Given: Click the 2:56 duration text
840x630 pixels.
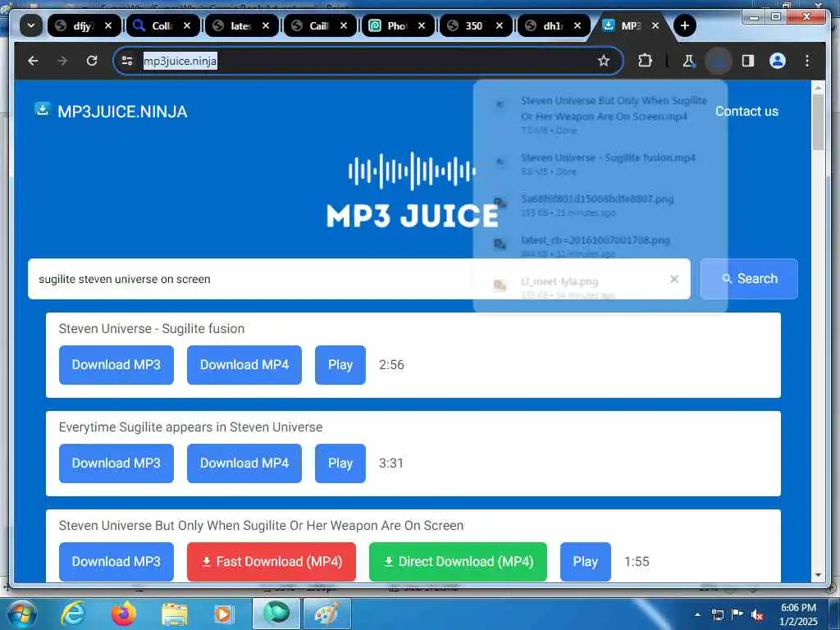Looking at the screenshot, I should [391, 365].
